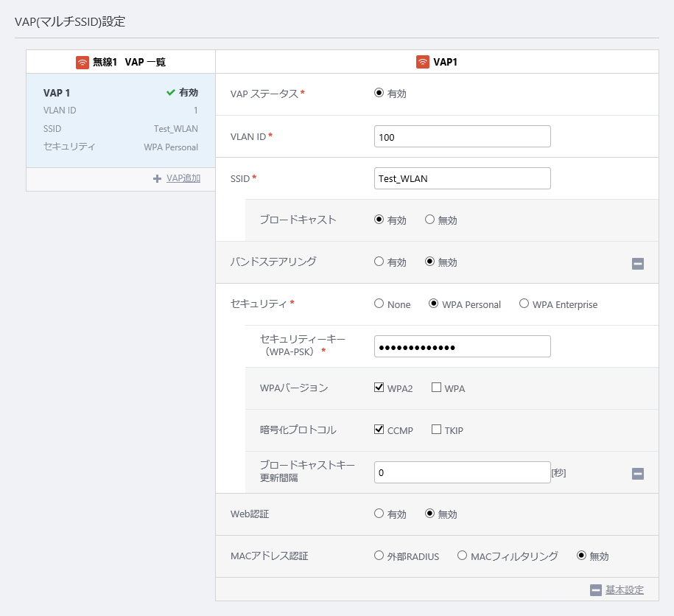674x616 pixels.
Task: Enable the TKIP encryption checkbox
Action: [436, 430]
